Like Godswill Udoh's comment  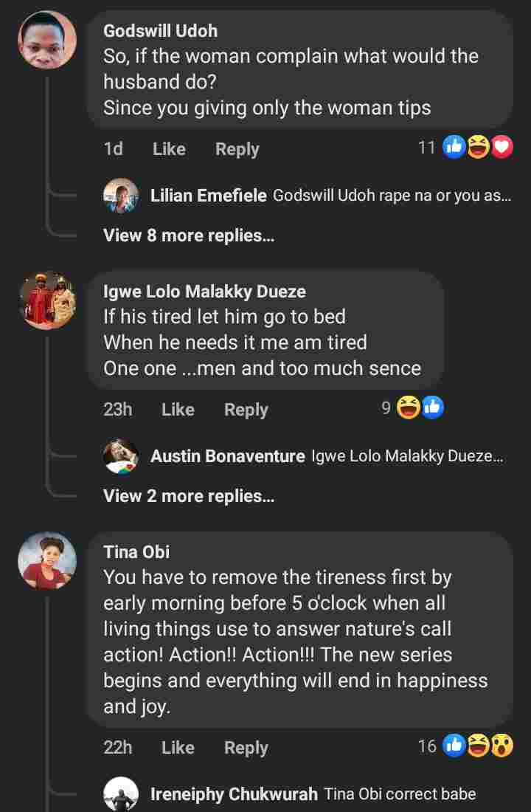(x=169, y=149)
